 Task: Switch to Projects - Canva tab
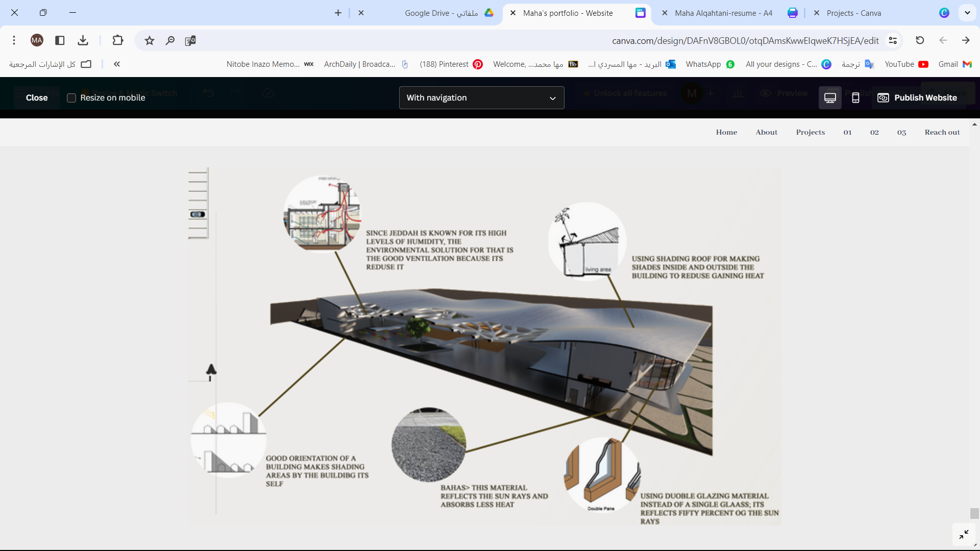(x=853, y=13)
